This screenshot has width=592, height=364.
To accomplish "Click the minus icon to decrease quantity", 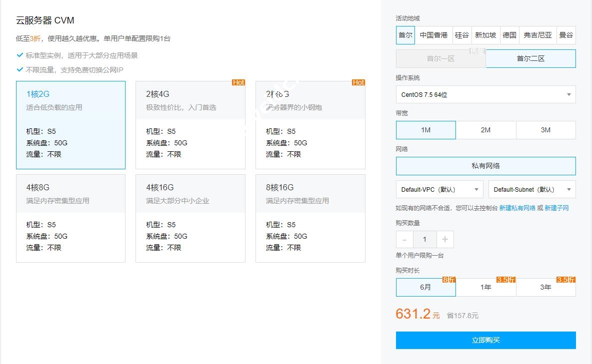I will 404,239.
